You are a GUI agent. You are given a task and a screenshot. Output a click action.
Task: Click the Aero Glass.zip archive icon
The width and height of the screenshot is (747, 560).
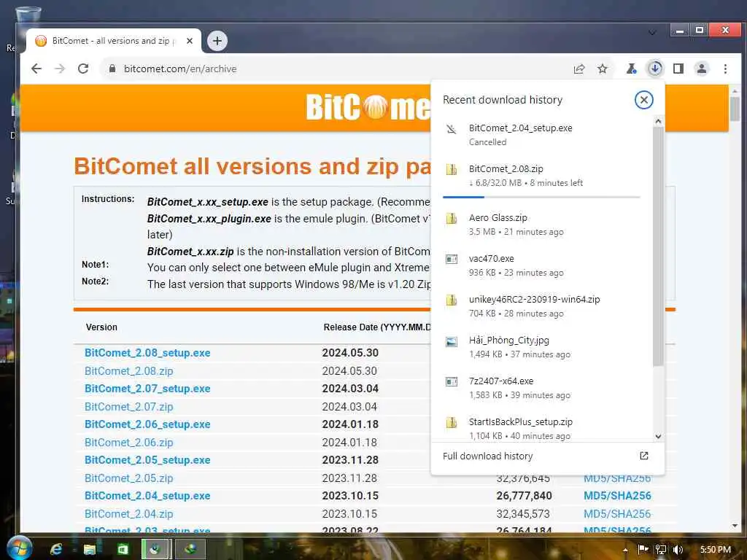(451, 219)
